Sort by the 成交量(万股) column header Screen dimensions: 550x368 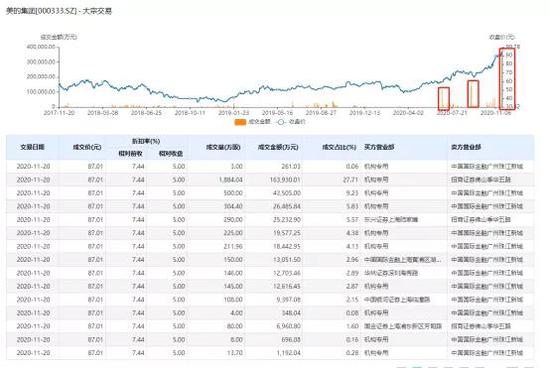coord(223,147)
